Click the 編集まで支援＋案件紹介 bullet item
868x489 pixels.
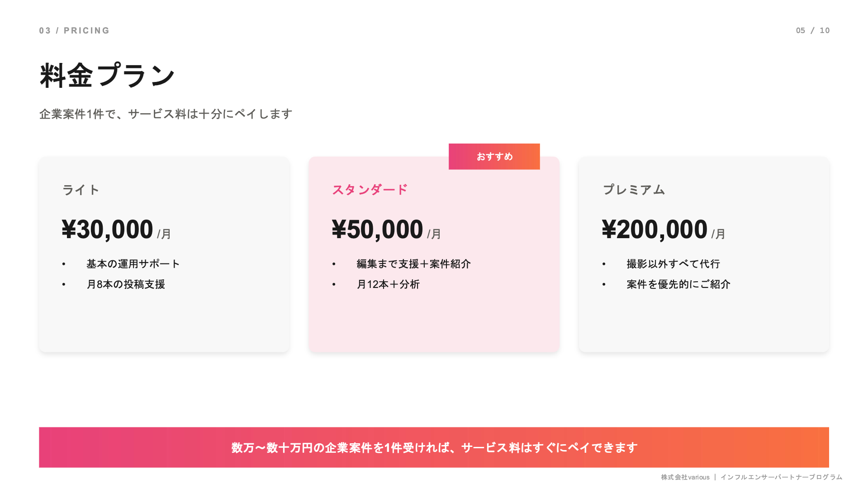[x=414, y=264]
